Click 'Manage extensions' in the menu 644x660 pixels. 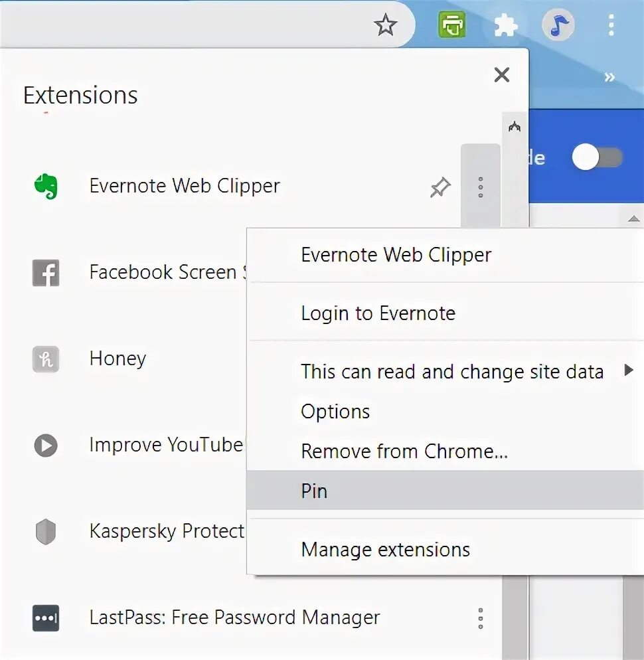[385, 550]
